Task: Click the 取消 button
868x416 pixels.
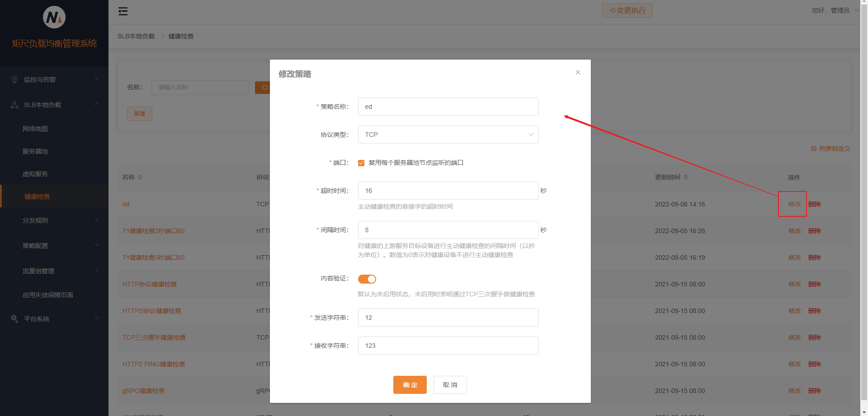Action: pos(450,385)
